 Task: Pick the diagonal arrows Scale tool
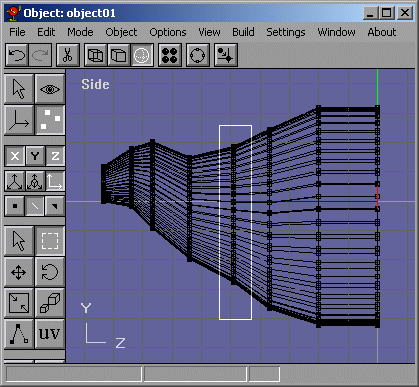click(19, 303)
